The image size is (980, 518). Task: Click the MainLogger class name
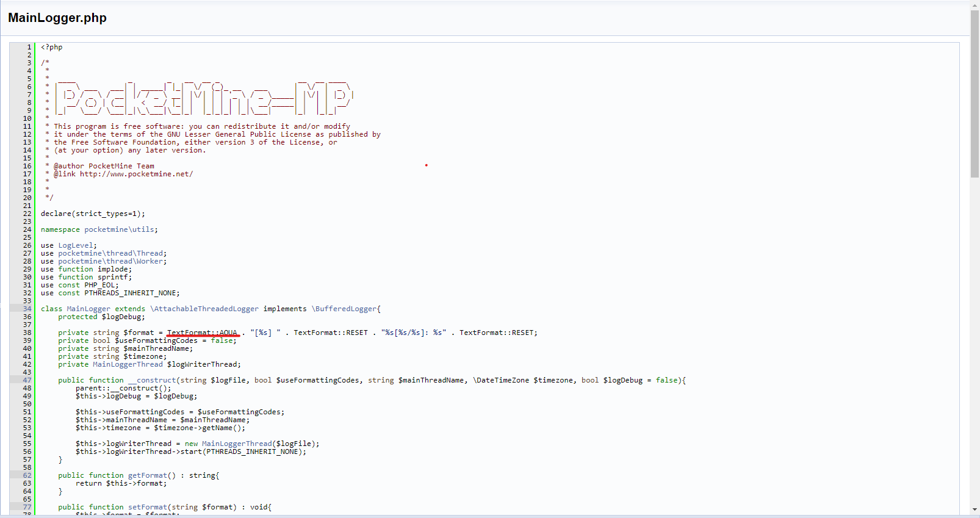tap(88, 309)
